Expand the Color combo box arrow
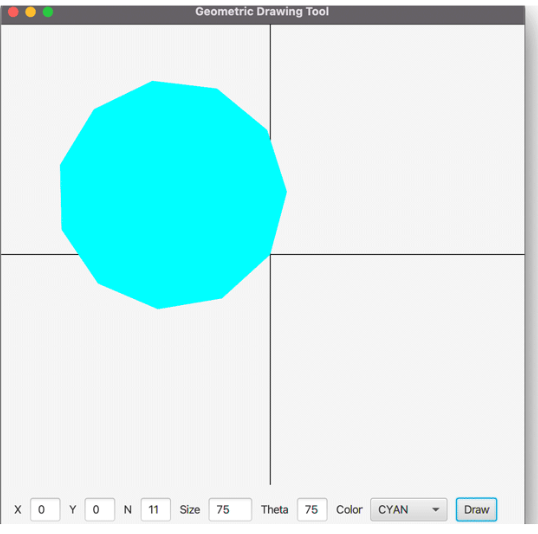The image size is (538, 534). click(435, 510)
